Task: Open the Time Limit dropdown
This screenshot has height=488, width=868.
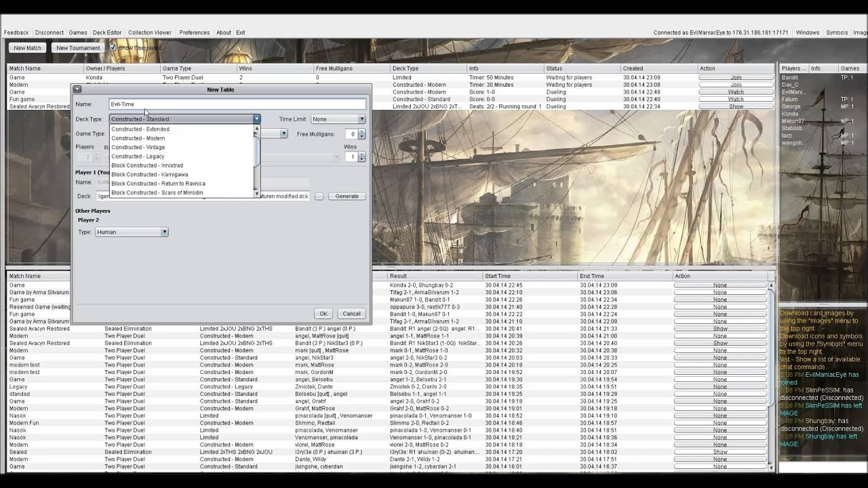Action: point(338,119)
